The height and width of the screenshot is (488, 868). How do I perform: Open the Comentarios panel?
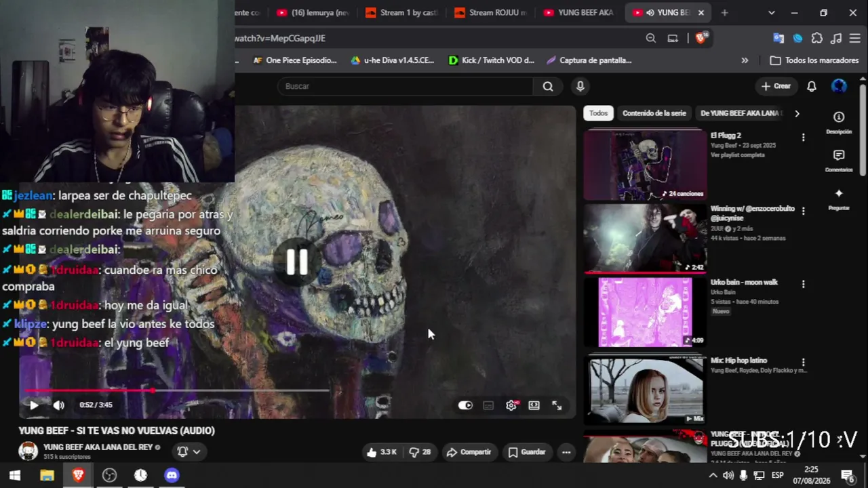coord(839,161)
